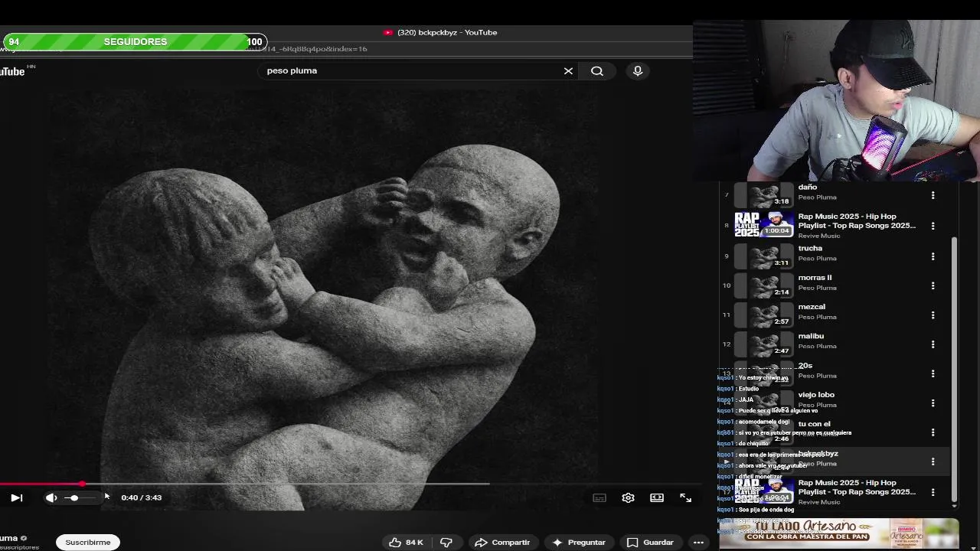Play 'mezcal' from the playlist
The width and height of the screenshot is (980, 551).
[812, 307]
